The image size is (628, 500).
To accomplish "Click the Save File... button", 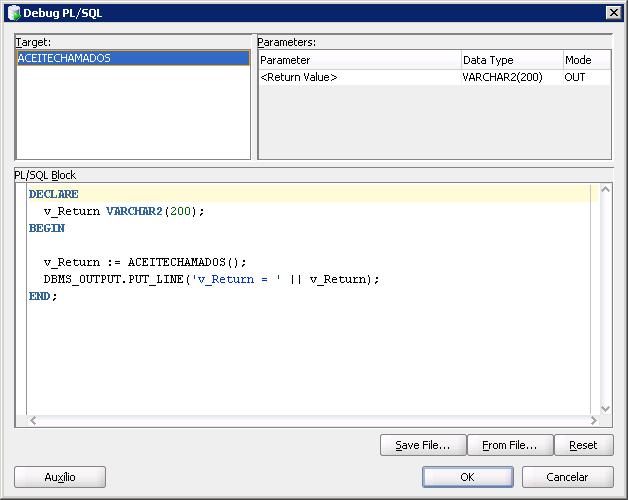I will pyautogui.click(x=423, y=445).
